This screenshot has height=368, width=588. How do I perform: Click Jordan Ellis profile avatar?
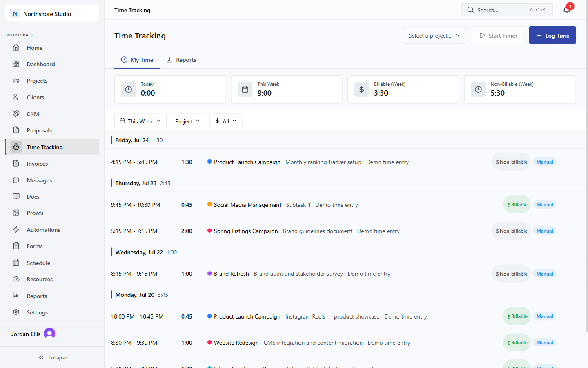(x=49, y=334)
